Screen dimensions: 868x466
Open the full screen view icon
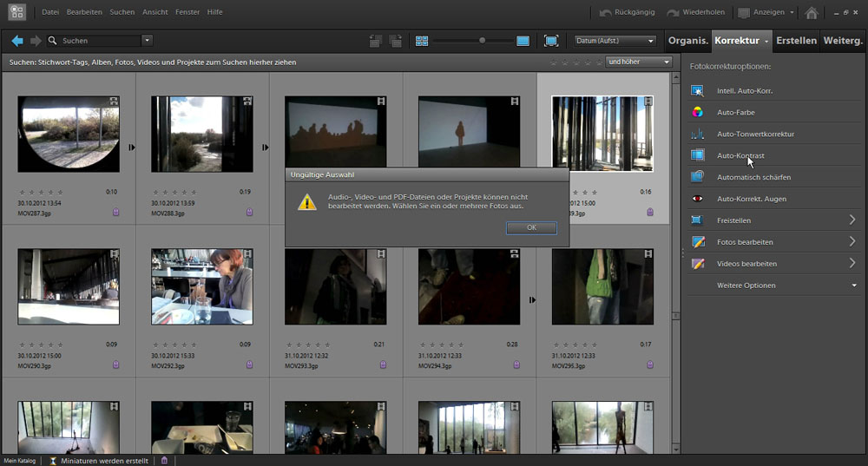pos(551,41)
